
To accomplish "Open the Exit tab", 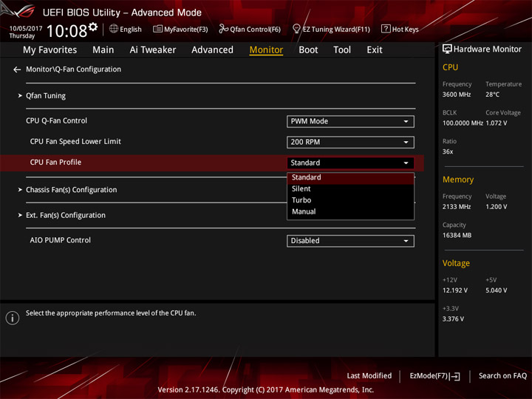I will [x=374, y=50].
